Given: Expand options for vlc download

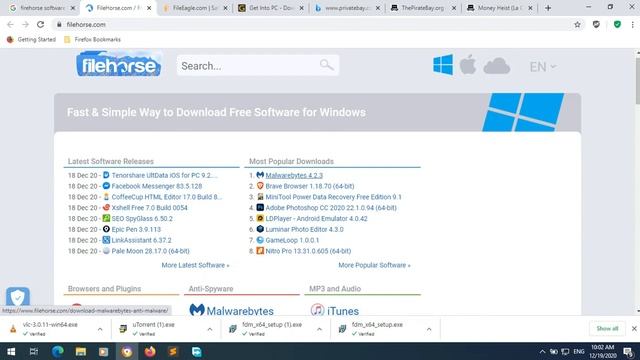Looking at the screenshot, I should coord(100,329).
